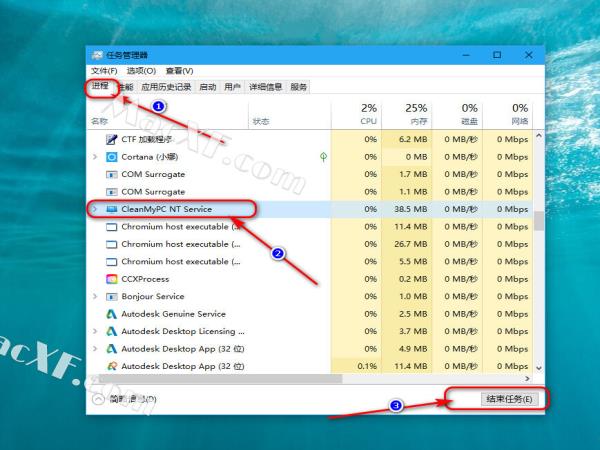Viewport: 600px width, 450px height.
Task: Click the CCXProcess colorful icon
Action: tap(111, 279)
